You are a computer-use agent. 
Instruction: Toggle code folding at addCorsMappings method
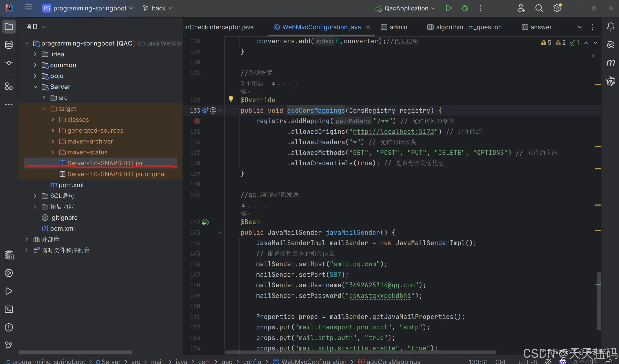[220, 111]
